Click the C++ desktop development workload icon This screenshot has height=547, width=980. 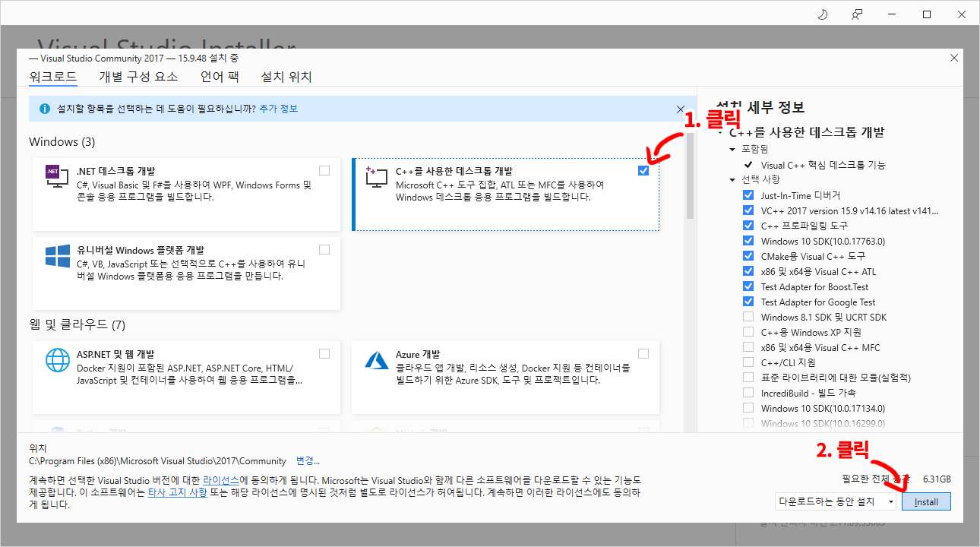[x=377, y=178]
